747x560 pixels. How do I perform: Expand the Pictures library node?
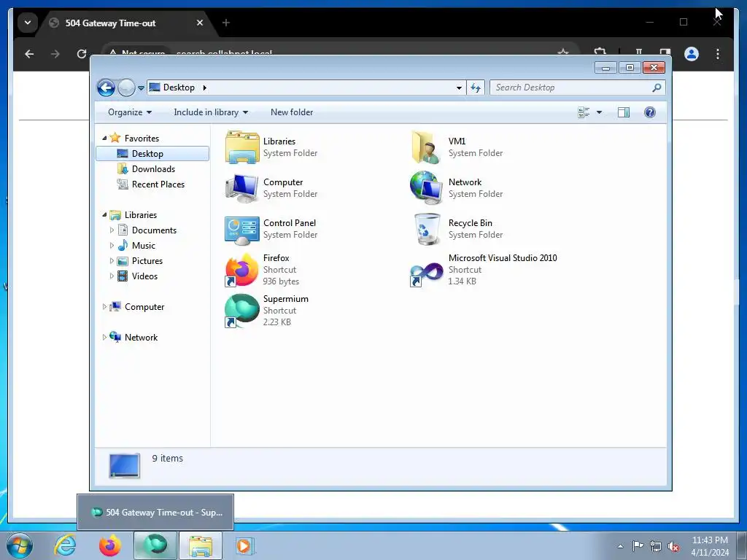(112, 261)
